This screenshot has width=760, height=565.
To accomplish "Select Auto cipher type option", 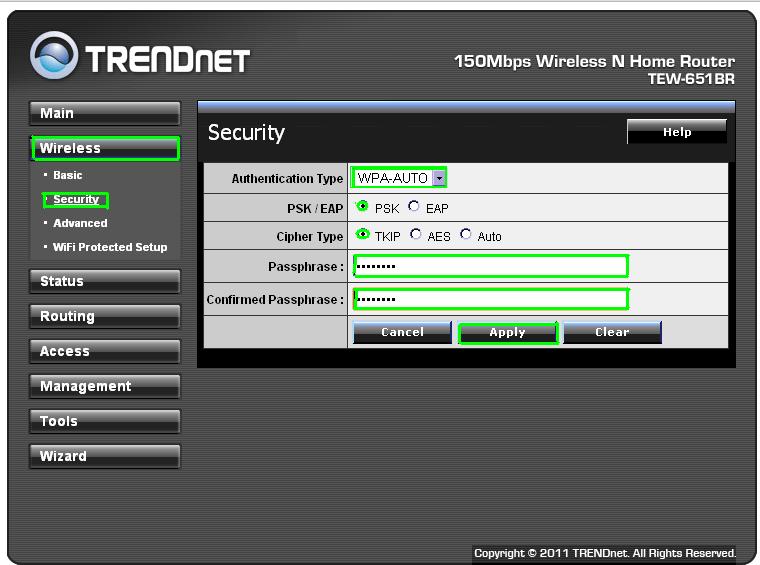I will 466,236.
